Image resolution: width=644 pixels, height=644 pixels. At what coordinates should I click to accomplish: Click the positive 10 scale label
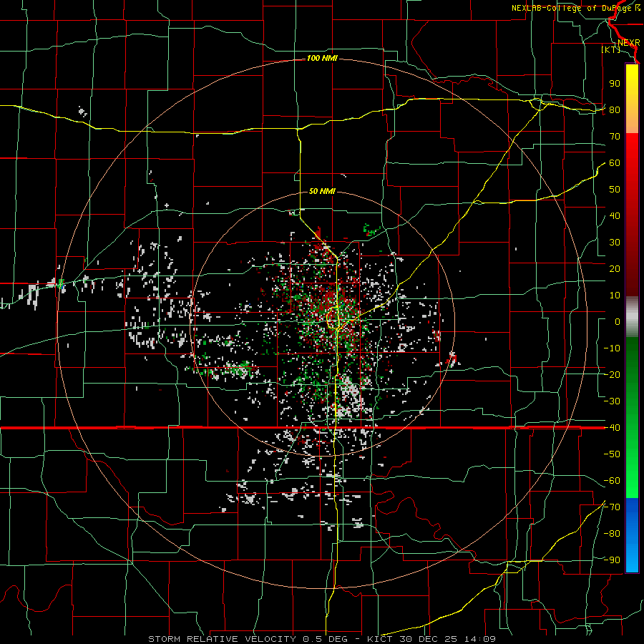point(615,296)
